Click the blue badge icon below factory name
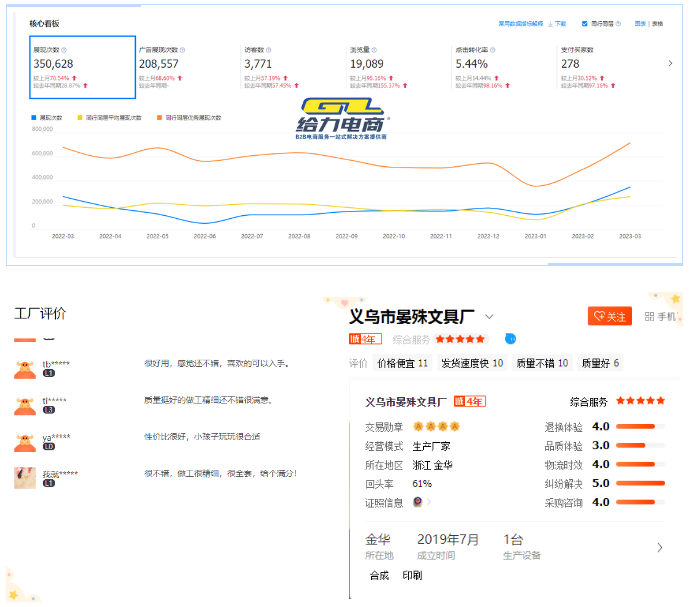Screen dimensions: 694x607 point(510,340)
